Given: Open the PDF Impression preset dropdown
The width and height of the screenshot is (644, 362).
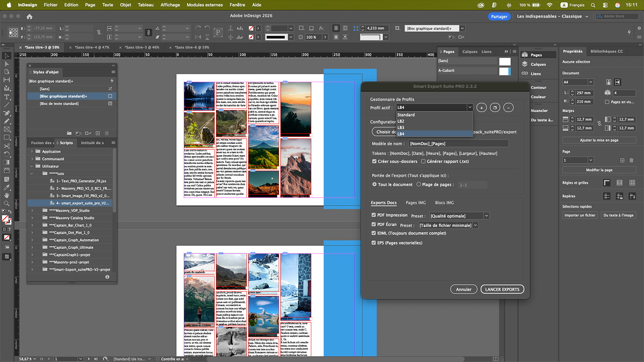Looking at the screenshot, I should 486,216.
